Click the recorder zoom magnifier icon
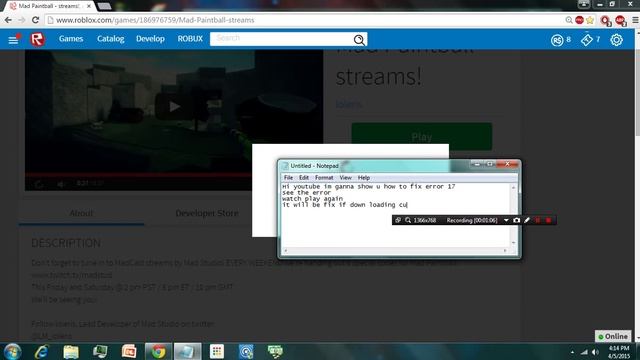Image resolution: width=640 pixels, height=360 pixels. (x=408, y=220)
